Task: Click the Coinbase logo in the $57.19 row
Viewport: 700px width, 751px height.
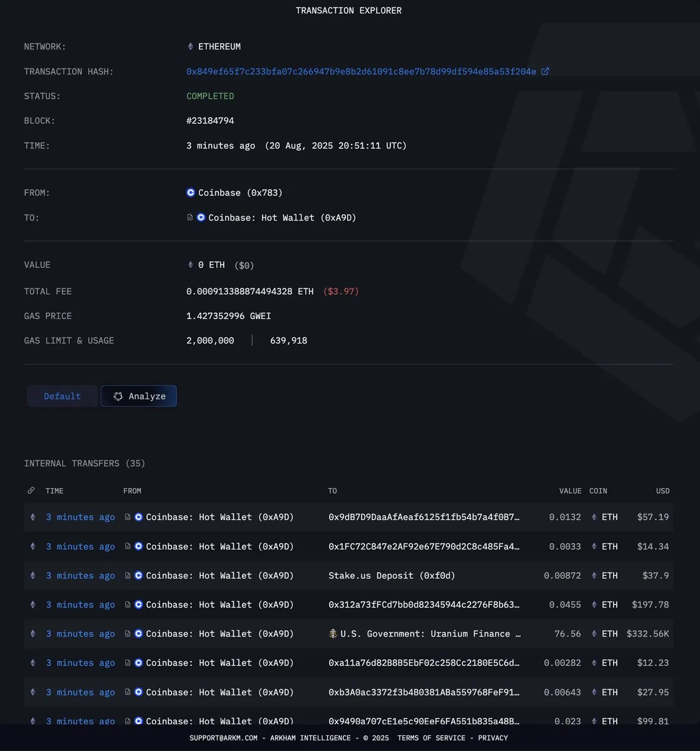Action: point(138,517)
